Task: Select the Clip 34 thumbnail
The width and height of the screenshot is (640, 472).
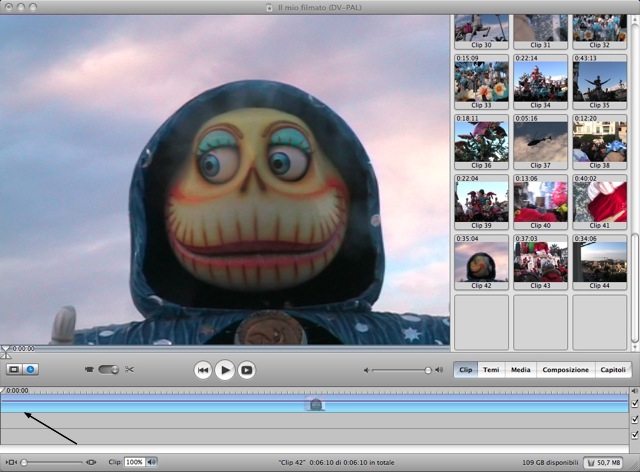Action: [540, 82]
